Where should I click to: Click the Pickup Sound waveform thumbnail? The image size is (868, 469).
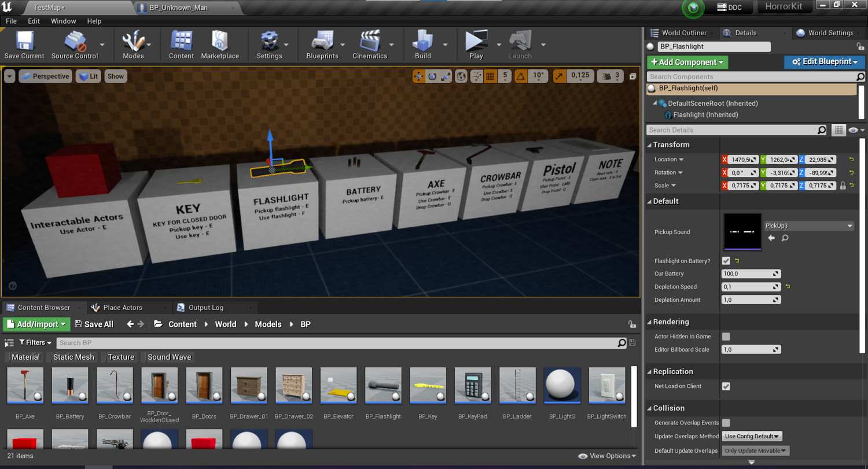[x=742, y=232]
